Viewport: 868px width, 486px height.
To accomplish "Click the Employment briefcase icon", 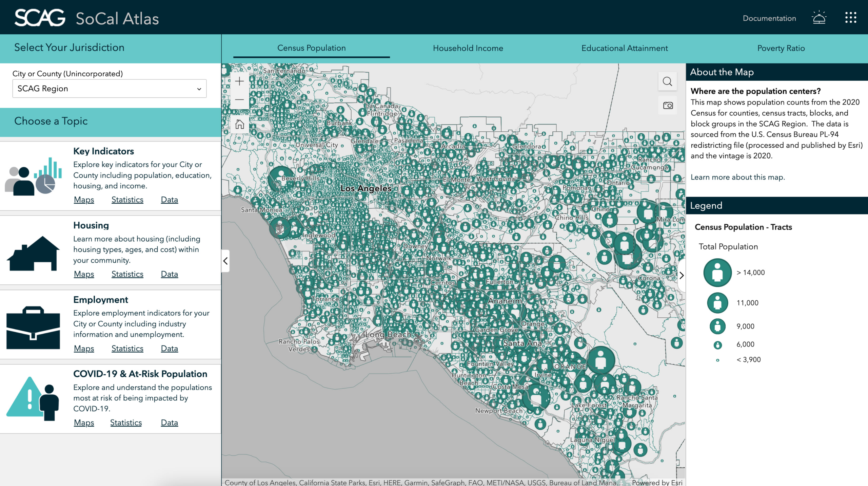I will coord(33,328).
